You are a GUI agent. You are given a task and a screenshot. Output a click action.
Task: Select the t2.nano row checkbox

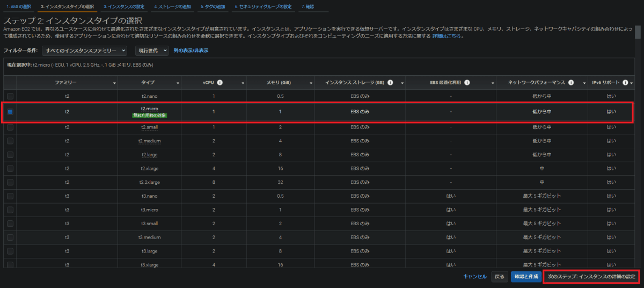(10, 96)
